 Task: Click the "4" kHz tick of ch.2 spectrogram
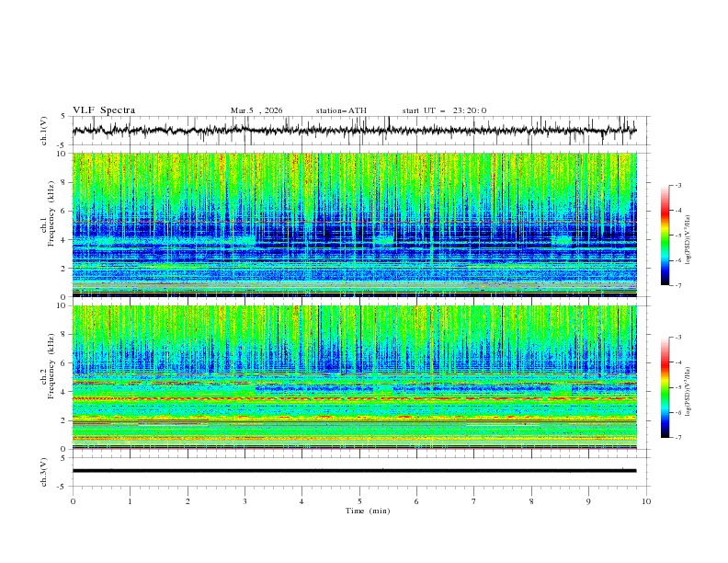pos(64,392)
